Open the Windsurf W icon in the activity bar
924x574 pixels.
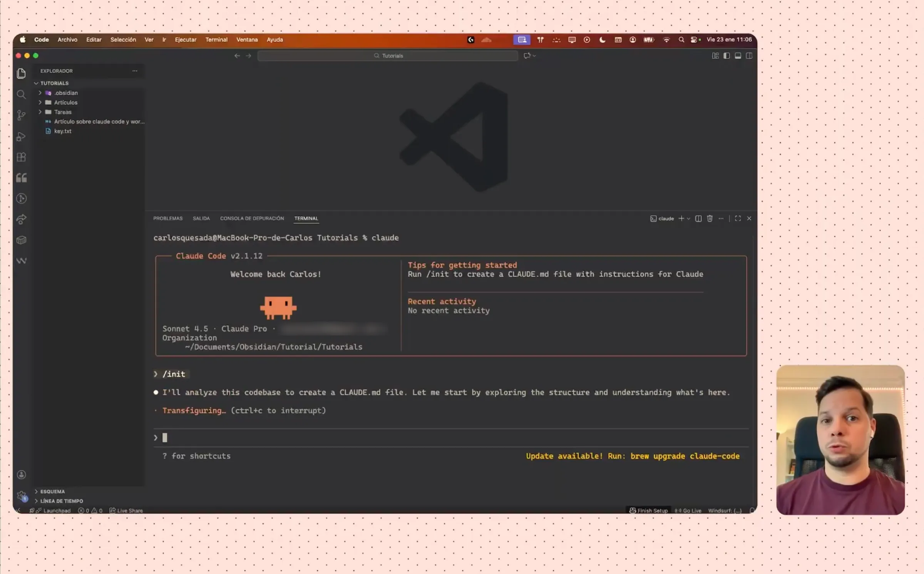(22, 261)
